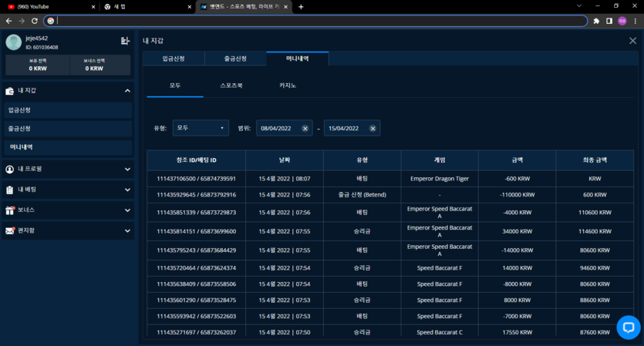Click the 34000 KRW amount cell

pos(517,231)
